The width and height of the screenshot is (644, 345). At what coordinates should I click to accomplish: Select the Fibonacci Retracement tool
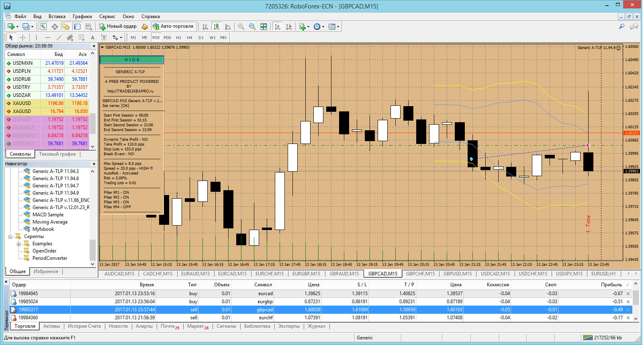(81, 37)
